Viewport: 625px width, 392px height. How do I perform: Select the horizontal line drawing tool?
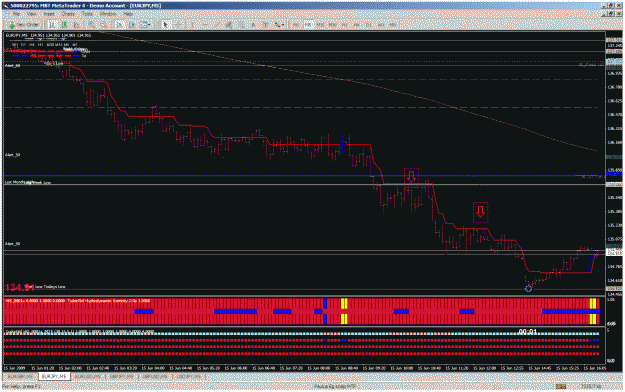point(205,25)
